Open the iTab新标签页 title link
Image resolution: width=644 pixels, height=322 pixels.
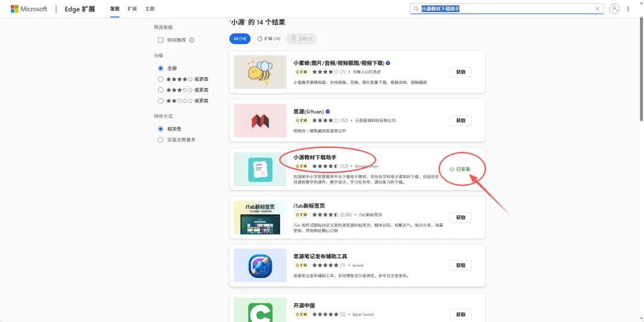point(309,205)
